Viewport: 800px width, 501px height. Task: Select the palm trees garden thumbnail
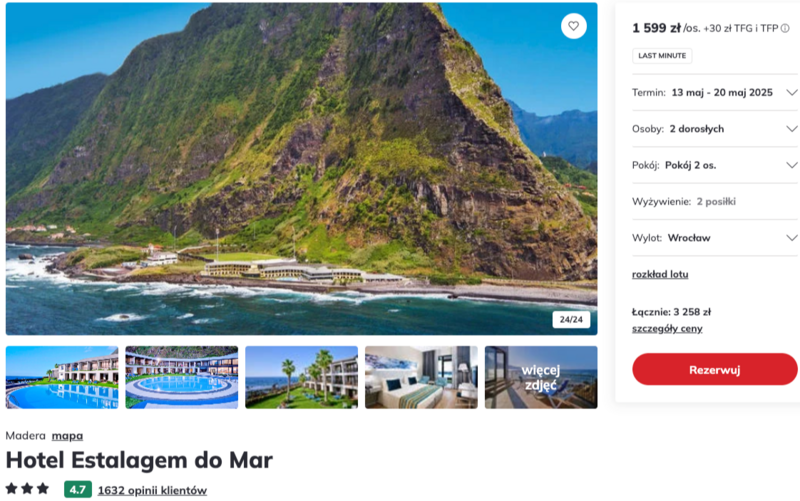point(302,377)
